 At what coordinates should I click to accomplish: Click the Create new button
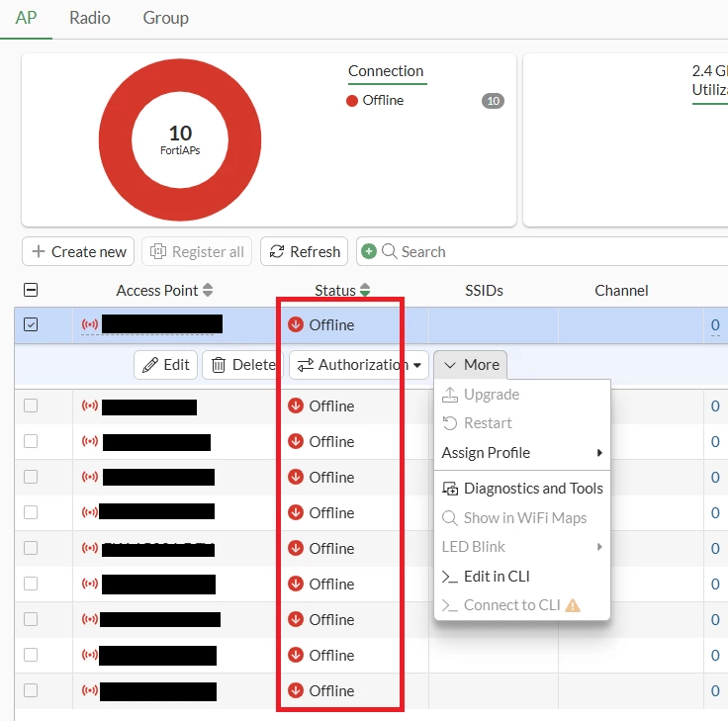[78, 251]
